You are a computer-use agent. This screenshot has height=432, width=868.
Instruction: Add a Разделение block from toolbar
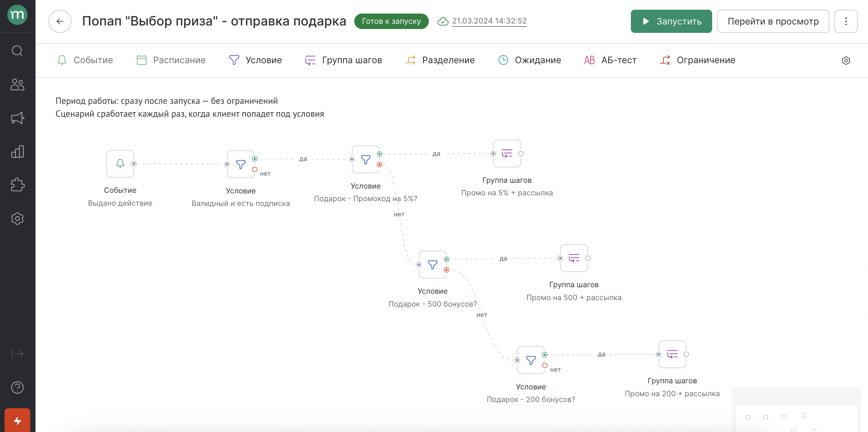click(440, 60)
